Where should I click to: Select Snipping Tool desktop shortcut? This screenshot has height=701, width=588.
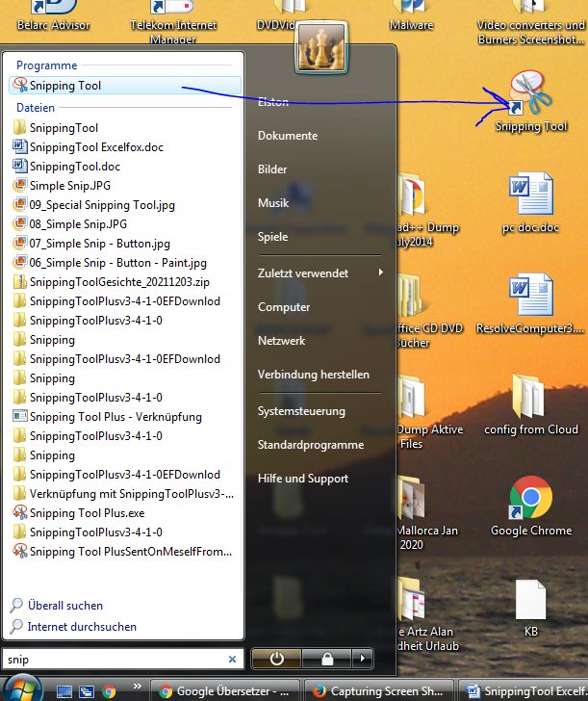coord(531,100)
